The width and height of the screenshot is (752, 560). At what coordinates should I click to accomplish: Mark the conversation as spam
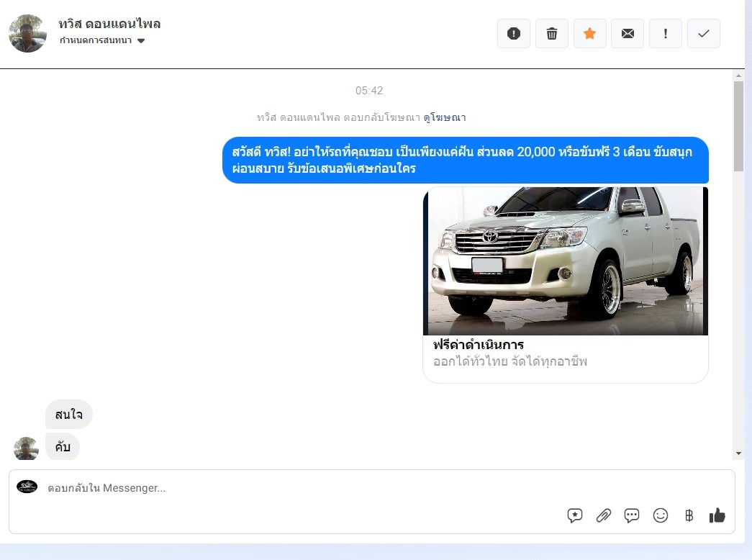point(514,34)
